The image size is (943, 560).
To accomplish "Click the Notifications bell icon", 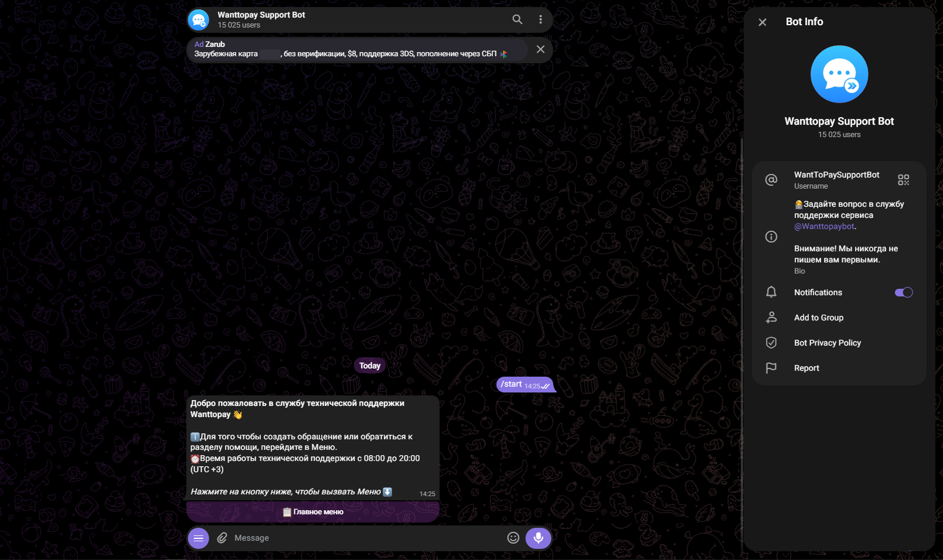I will [x=771, y=292].
